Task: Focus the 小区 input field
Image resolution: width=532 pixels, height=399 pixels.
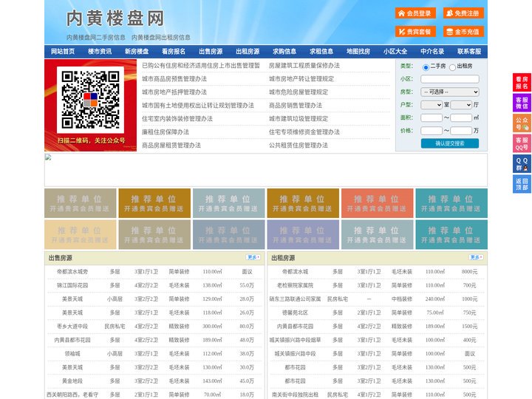Action: pos(450,79)
